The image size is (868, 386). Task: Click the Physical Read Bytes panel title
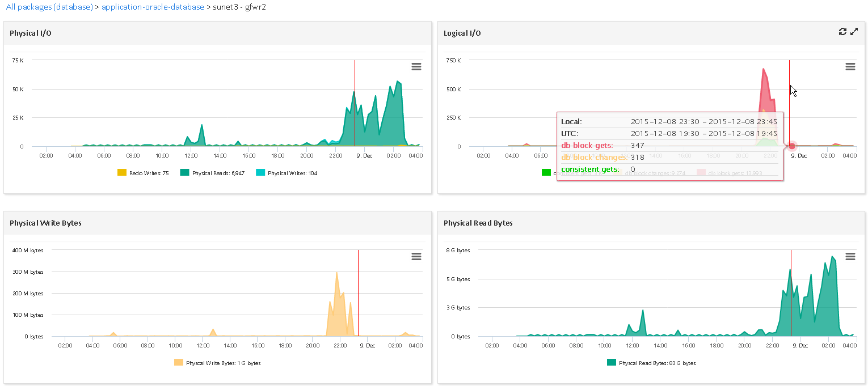(x=478, y=223)
